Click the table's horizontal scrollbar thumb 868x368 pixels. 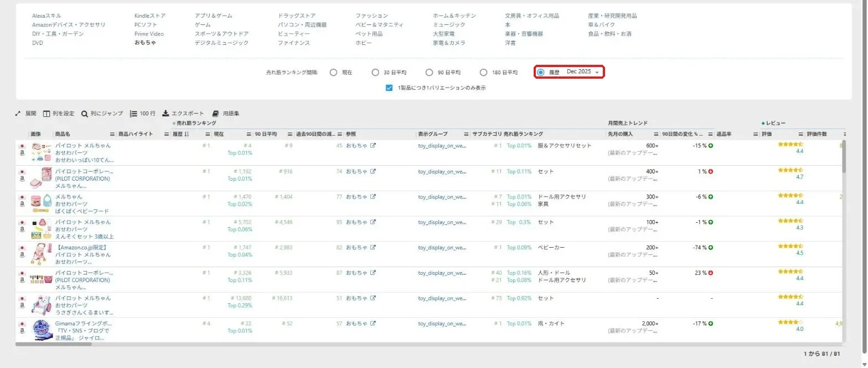tap(54, 344)
